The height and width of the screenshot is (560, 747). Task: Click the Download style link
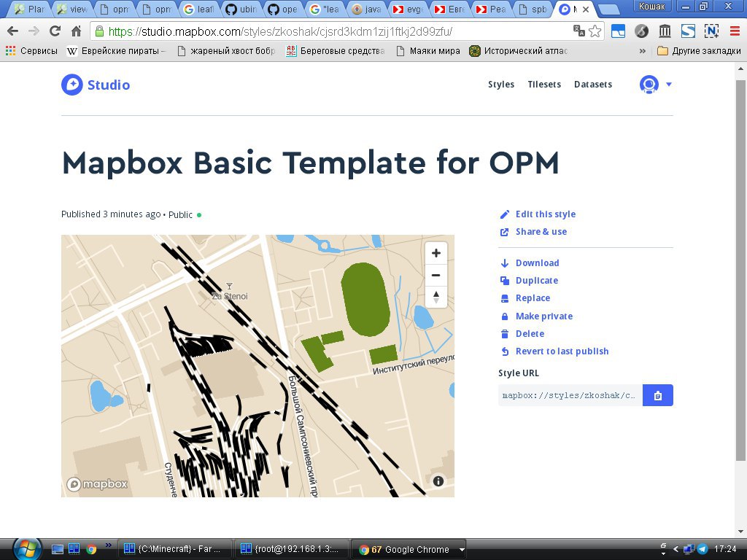tap(538, 262)
